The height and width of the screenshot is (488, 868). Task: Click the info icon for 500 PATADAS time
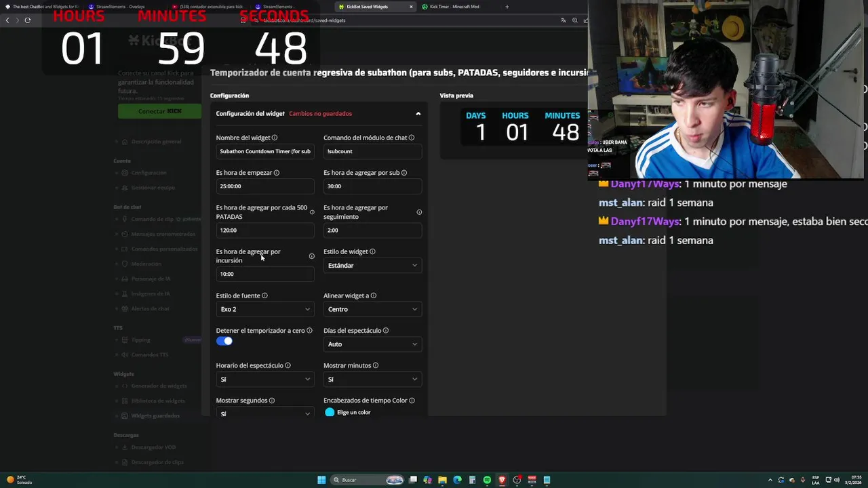(x=312, y=212)
